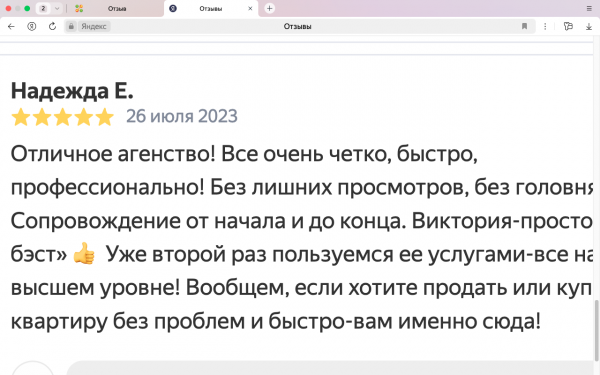Open the collections sidebar panel icon

tap(568, 26)
